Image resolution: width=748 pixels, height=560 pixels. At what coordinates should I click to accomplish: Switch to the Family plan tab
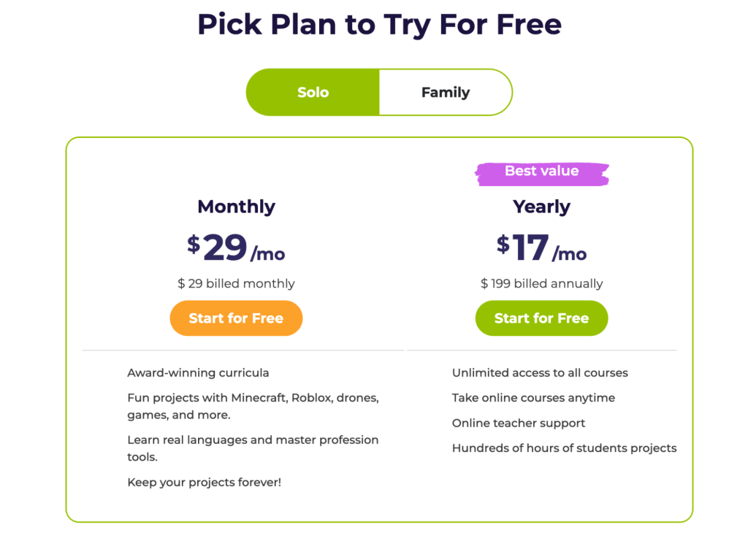446,92
